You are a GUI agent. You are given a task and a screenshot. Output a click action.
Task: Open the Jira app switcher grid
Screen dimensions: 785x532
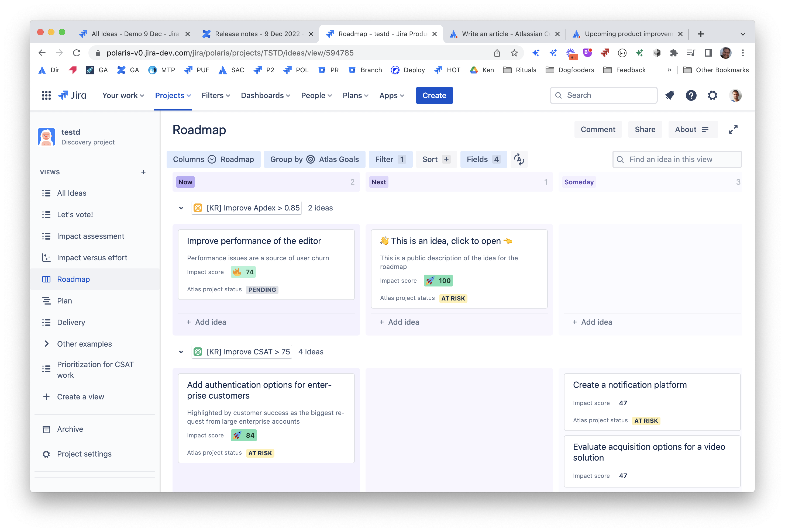pyautogui.click(x=46, y=95)
